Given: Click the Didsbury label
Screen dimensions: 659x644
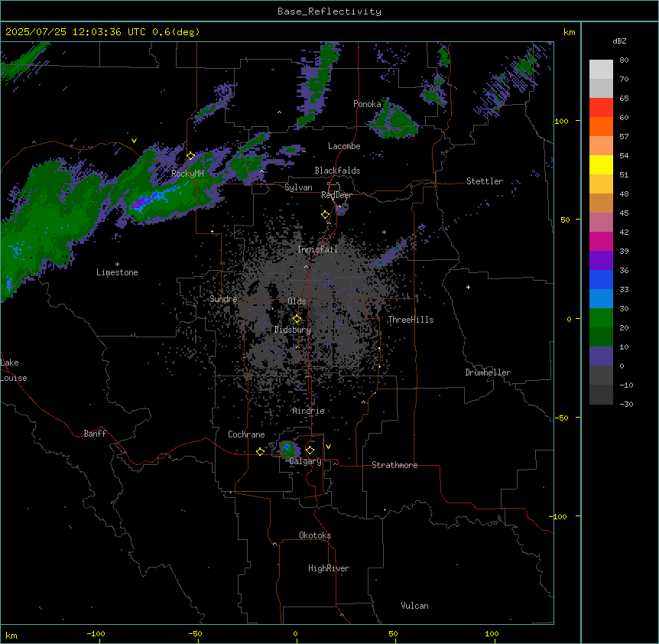Looking at the screenshot, I should point(293,330).
